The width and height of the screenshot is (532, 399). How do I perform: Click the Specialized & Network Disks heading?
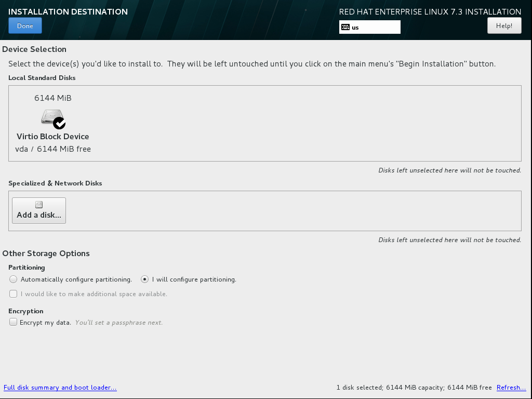coord(55,183)
